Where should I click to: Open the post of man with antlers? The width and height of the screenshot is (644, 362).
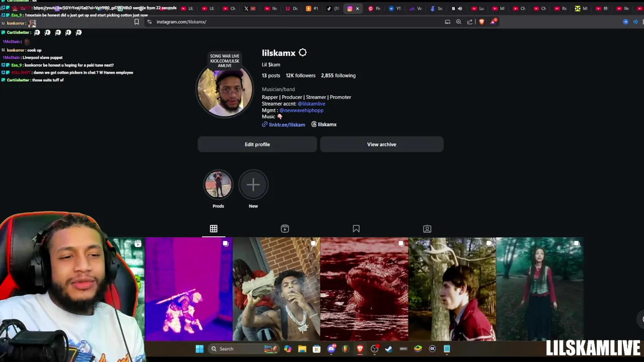coord(452,289)
